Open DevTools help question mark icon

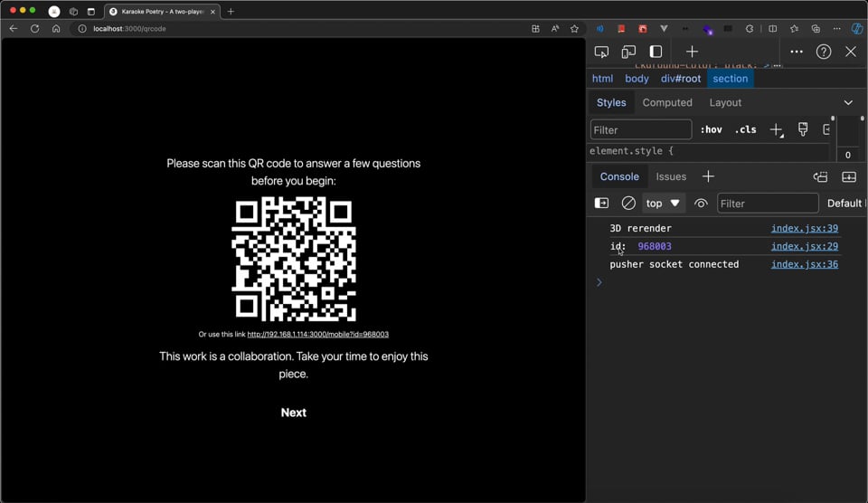pyautogui.click(x=824, y=52)
